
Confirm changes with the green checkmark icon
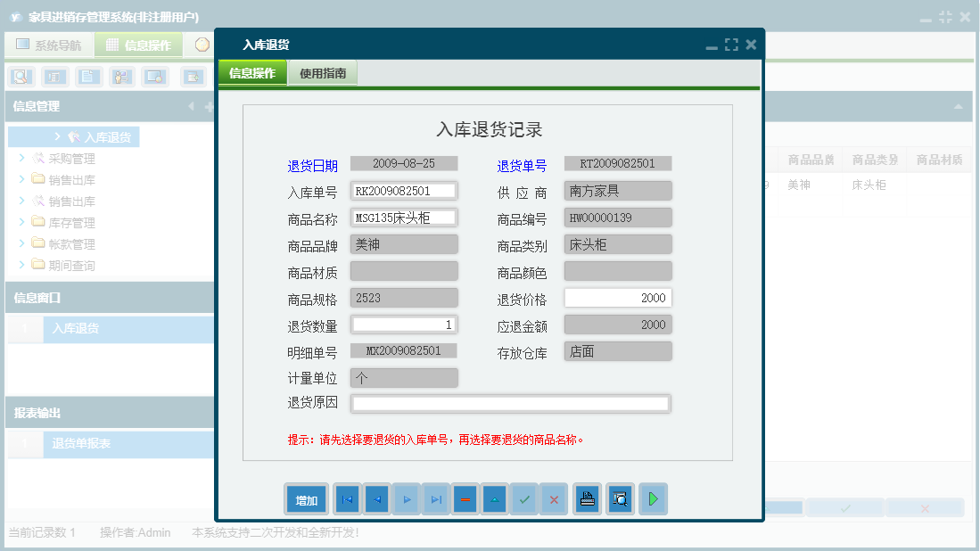524,498
